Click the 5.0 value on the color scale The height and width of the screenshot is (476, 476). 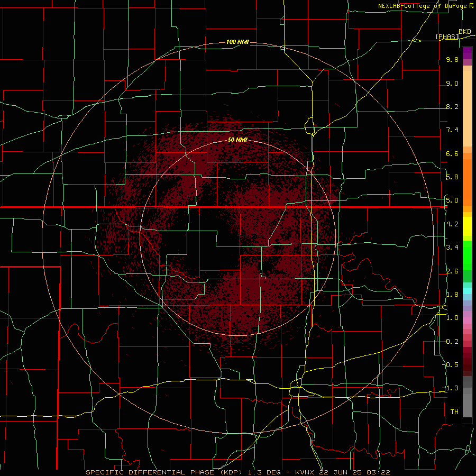[x=452, y=200]
